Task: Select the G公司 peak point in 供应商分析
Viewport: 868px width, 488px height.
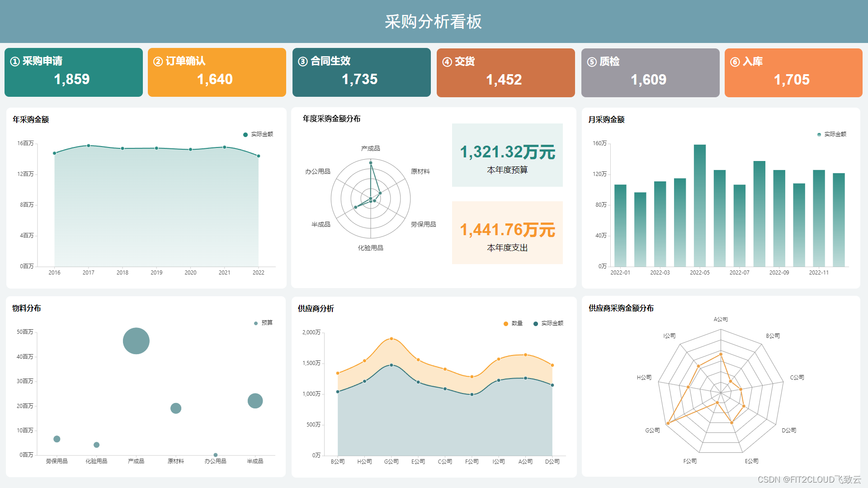Action: pos(391,338)
